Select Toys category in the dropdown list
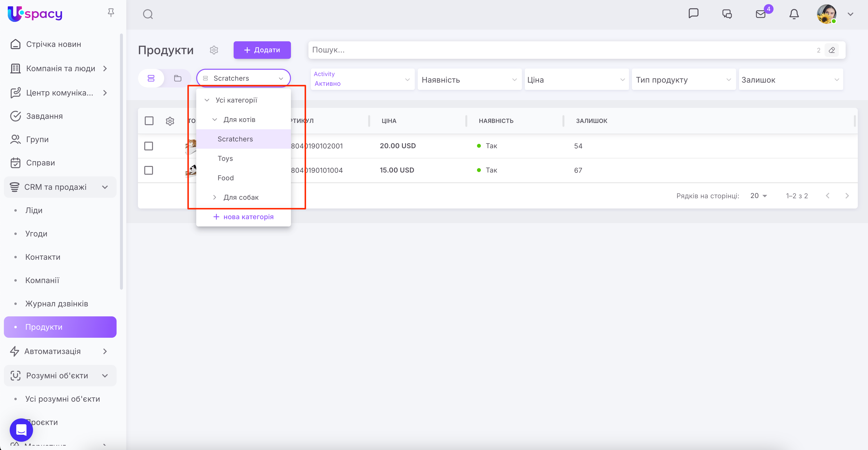Viewport: 868px width, 450px height. click(x=225, y=158)
